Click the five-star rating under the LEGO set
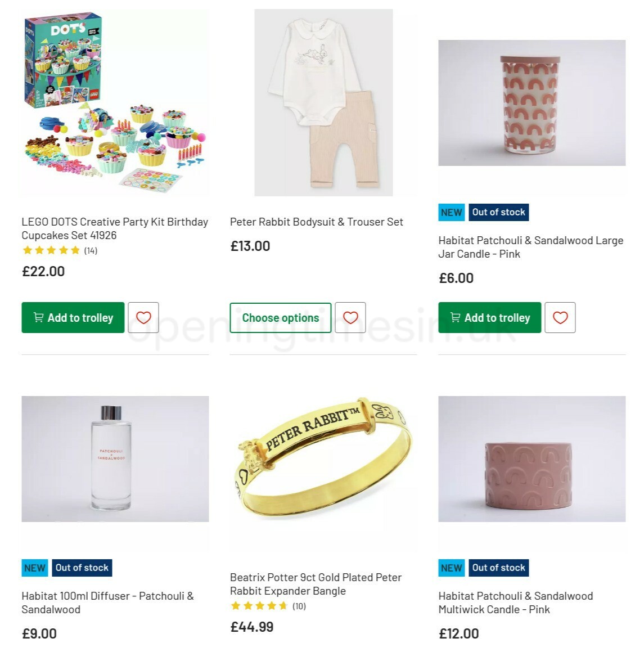 click(50, 250)
